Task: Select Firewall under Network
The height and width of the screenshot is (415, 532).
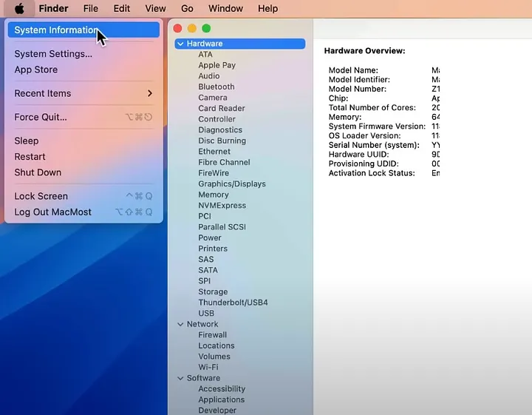Action: [212, 335]
